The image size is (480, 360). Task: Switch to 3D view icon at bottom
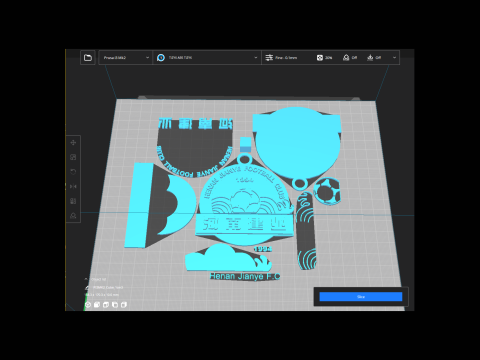88,305
